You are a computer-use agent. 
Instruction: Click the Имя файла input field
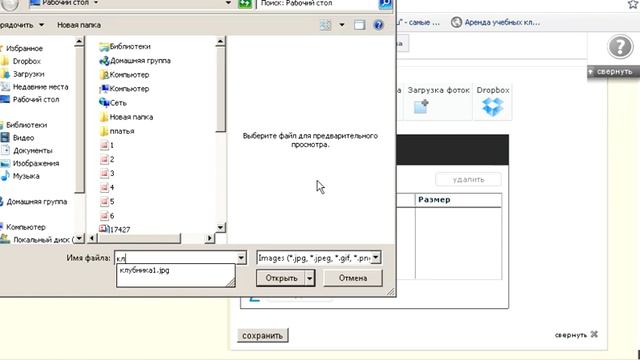[x=176, y=258]
